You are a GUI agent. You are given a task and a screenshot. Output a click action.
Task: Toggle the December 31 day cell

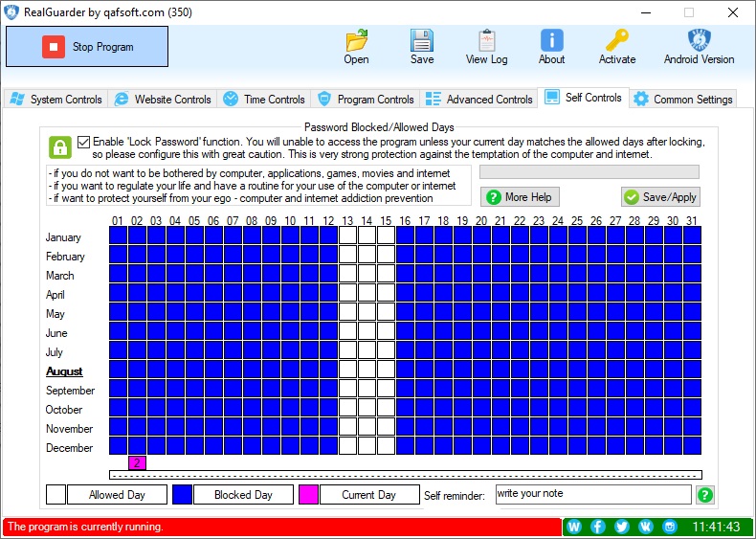pyautogui.click(x=691, y=446)
